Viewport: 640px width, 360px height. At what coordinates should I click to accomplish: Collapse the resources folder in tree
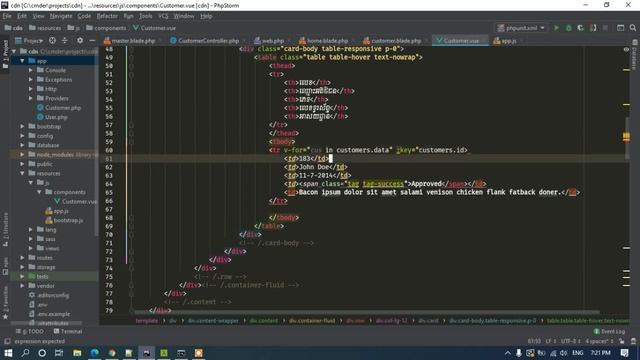22,173
